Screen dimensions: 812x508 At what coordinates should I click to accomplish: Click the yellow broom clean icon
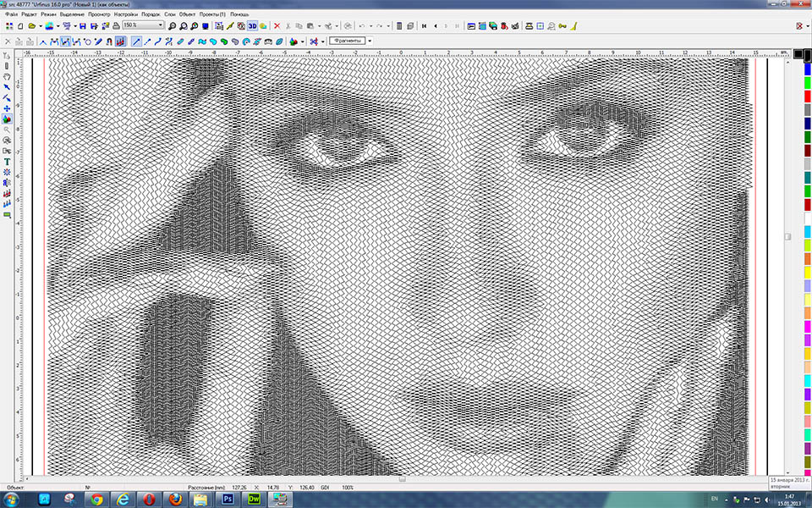[x=573, y=26]
